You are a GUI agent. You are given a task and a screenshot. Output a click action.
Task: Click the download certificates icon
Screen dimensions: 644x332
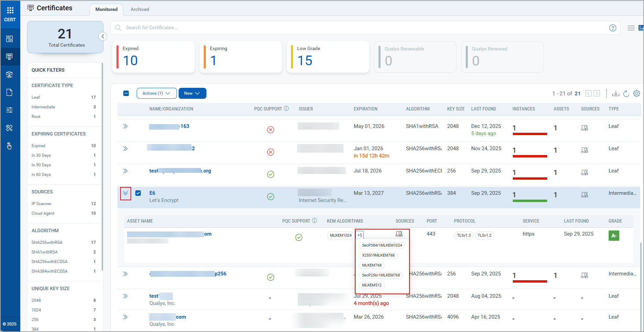pos(615,93)
